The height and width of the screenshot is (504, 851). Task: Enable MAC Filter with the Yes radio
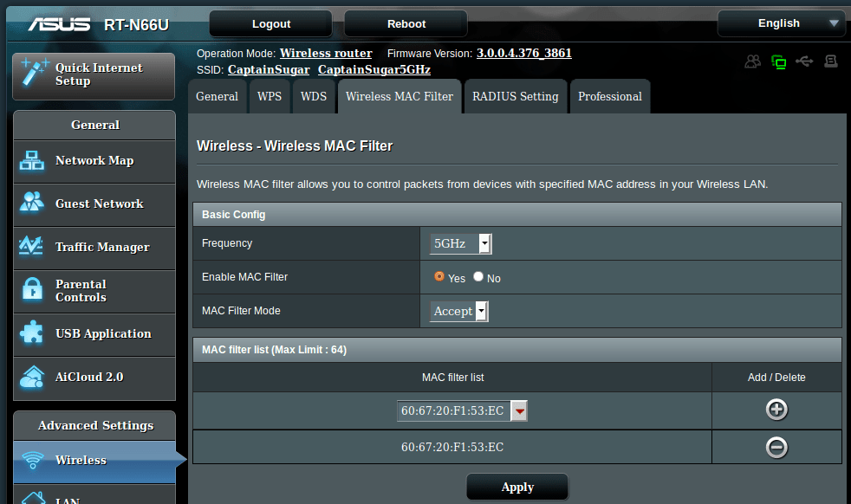pos(441,278)
